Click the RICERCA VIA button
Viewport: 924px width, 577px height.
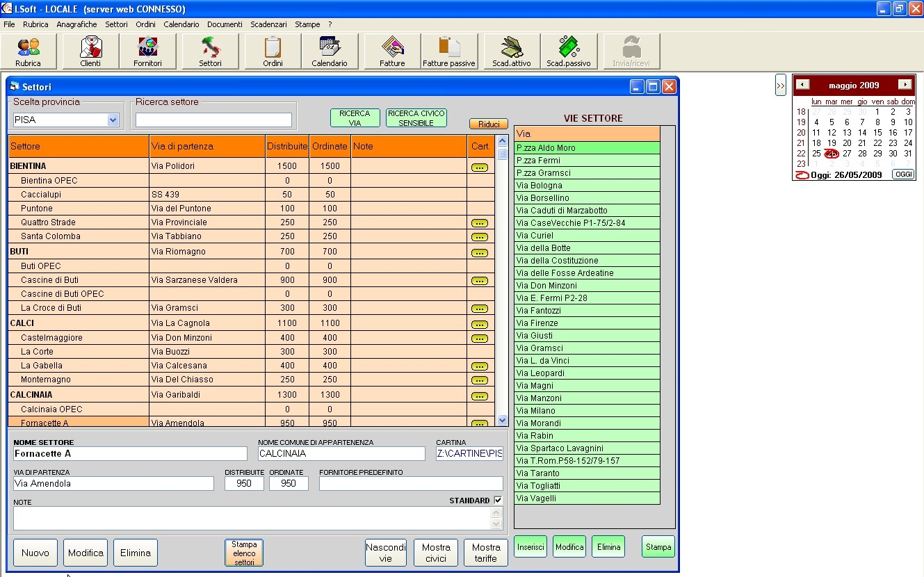[355, 118]
